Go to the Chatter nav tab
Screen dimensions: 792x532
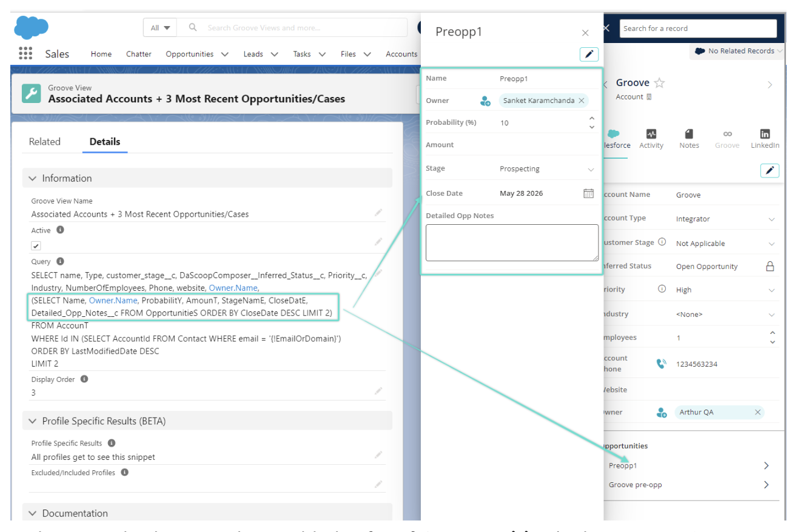pyautogui.click(x=139, y=54)
